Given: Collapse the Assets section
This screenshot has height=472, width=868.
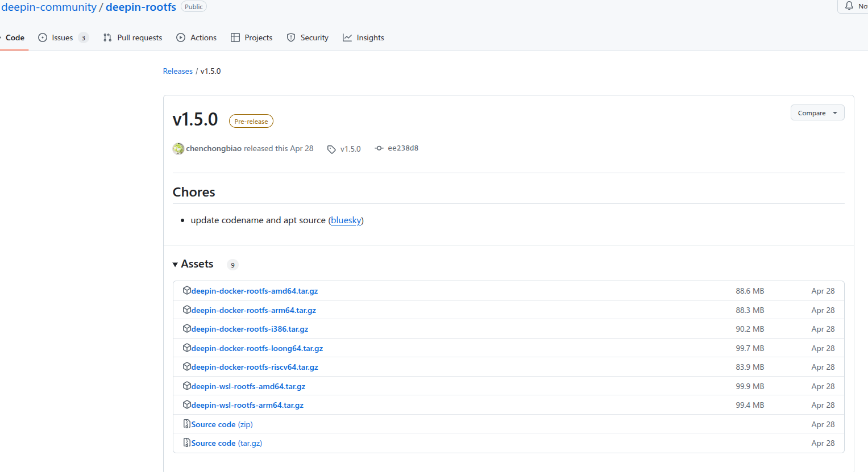Looking at the screenshot, I should coord(193,264).
